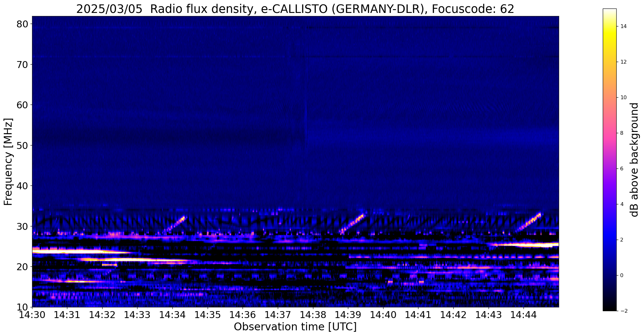Click the 14:35 time tick label
The width and height of the screenshot is (644, 336).
point(208,315)
